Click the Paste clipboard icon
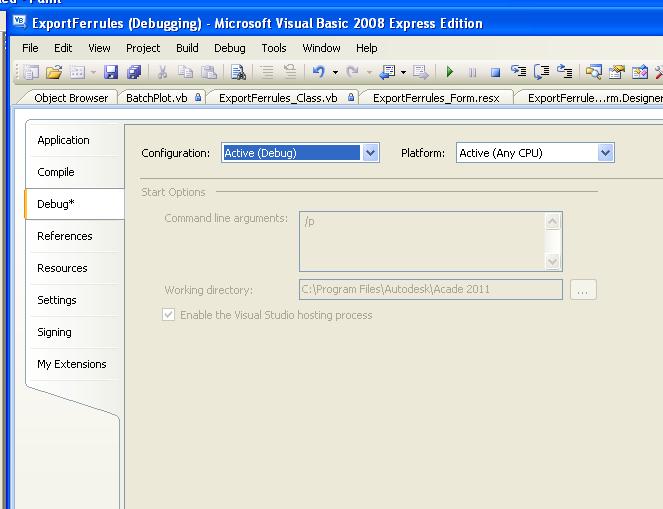The width and height of the screenshot is (663, 509). pos(209,72)
